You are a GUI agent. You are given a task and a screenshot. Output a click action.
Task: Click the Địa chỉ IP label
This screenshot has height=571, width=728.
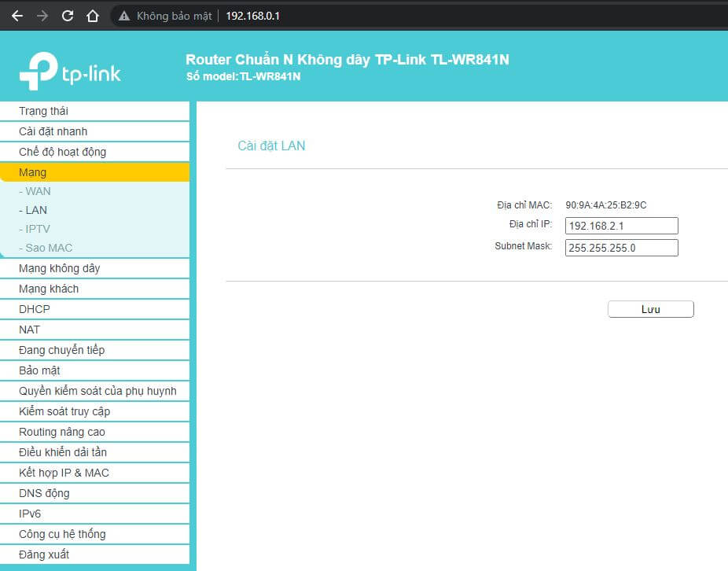click(530, 224)
